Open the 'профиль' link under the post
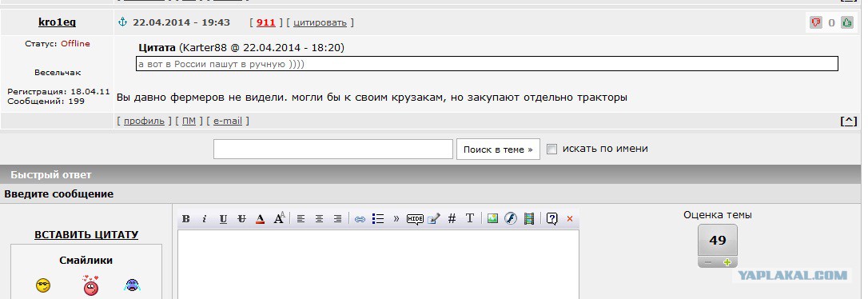868x299 pixels. click(144, 121)
